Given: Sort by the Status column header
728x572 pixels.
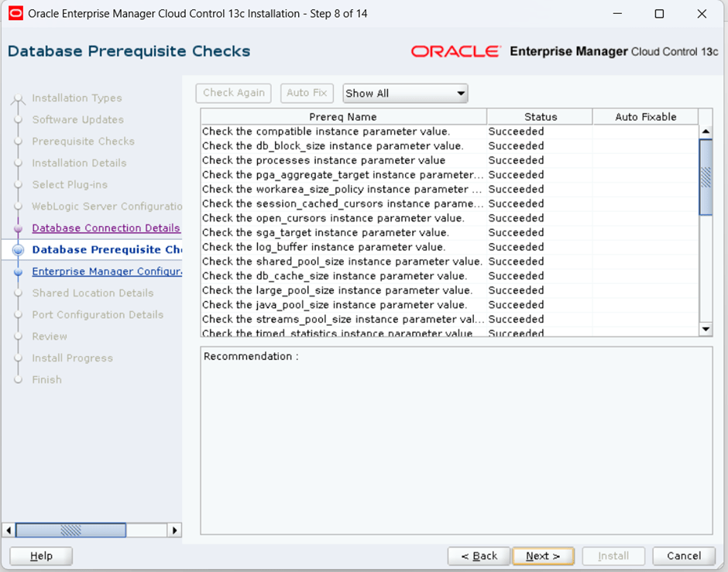Looking at the screenshot, I should click(540, 117).
